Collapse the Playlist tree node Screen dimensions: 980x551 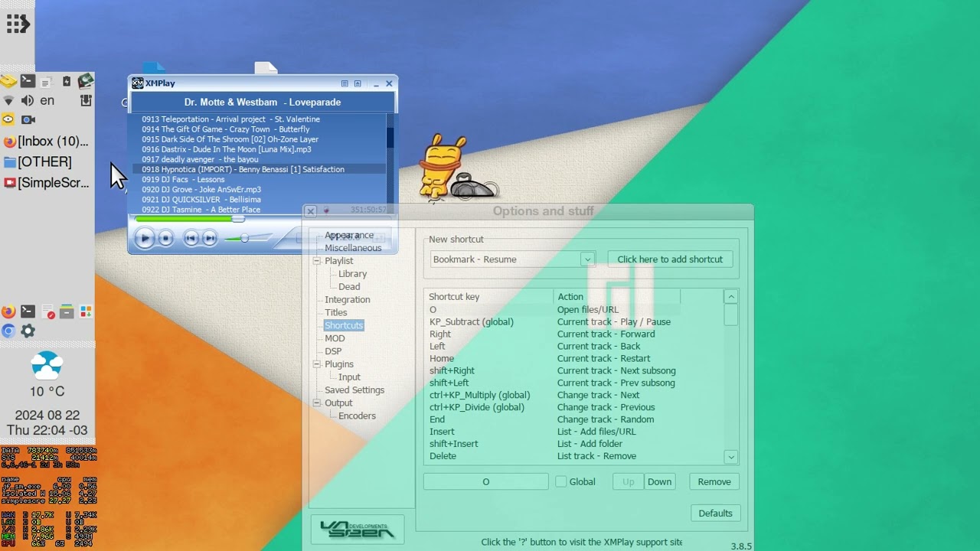(x=317, y=261)
